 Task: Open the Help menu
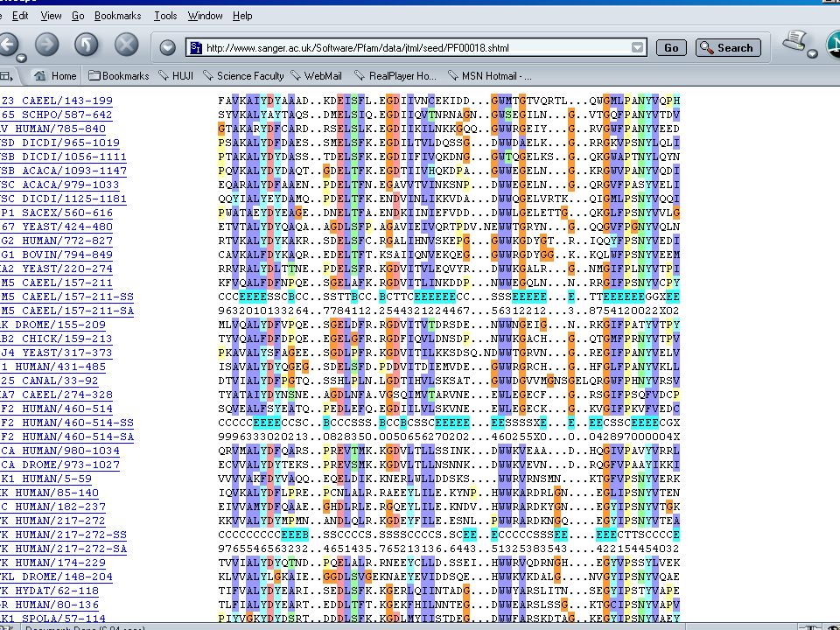click(242, 16)
